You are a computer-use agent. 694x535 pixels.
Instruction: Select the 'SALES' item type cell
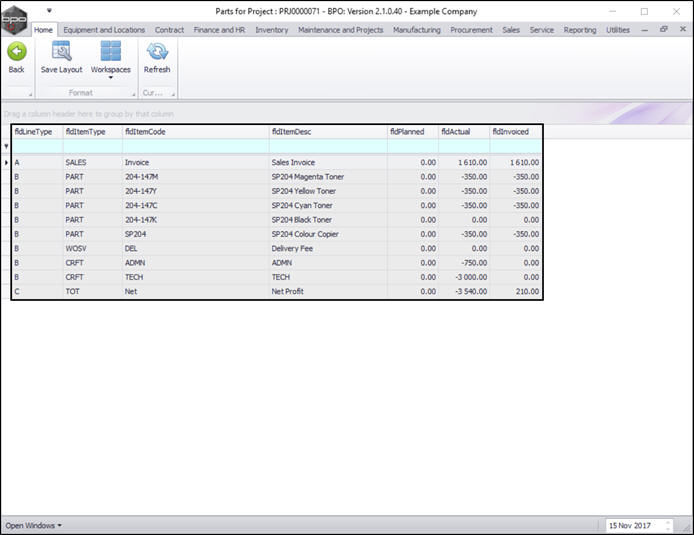pyautogui.click(x=93, y=162)
